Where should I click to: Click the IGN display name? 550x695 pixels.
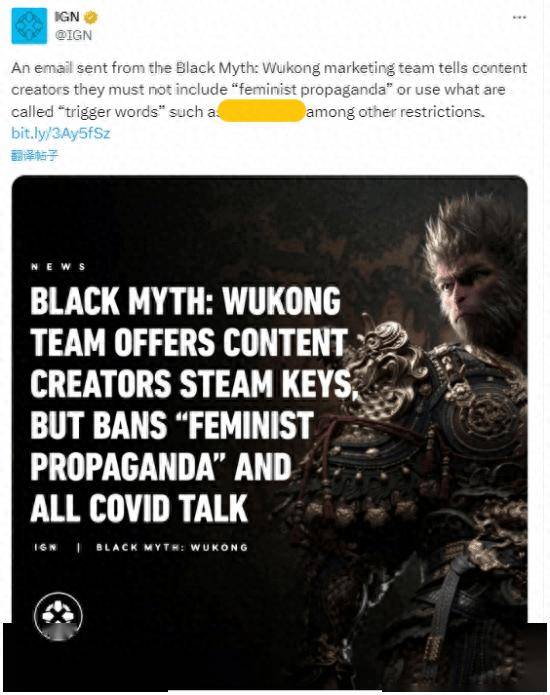[x=67, y=17]
